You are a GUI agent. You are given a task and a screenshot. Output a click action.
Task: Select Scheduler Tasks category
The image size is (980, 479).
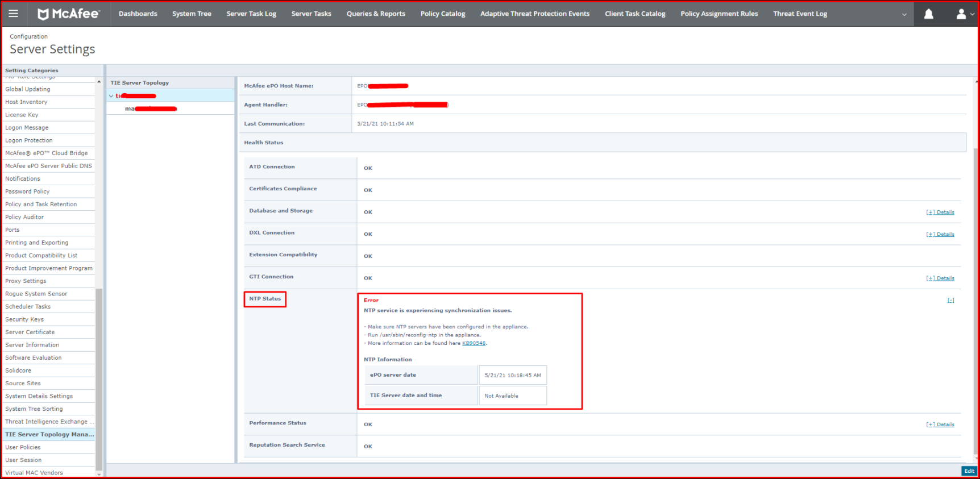48,307
